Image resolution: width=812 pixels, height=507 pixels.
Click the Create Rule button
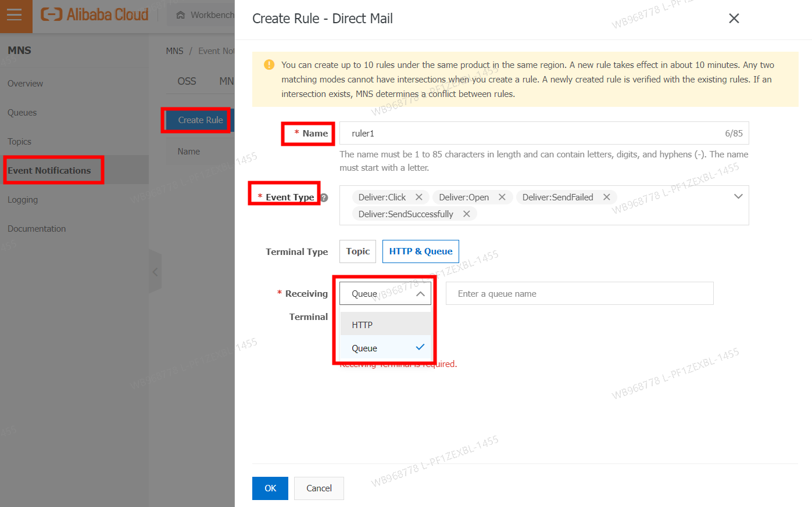200,120
